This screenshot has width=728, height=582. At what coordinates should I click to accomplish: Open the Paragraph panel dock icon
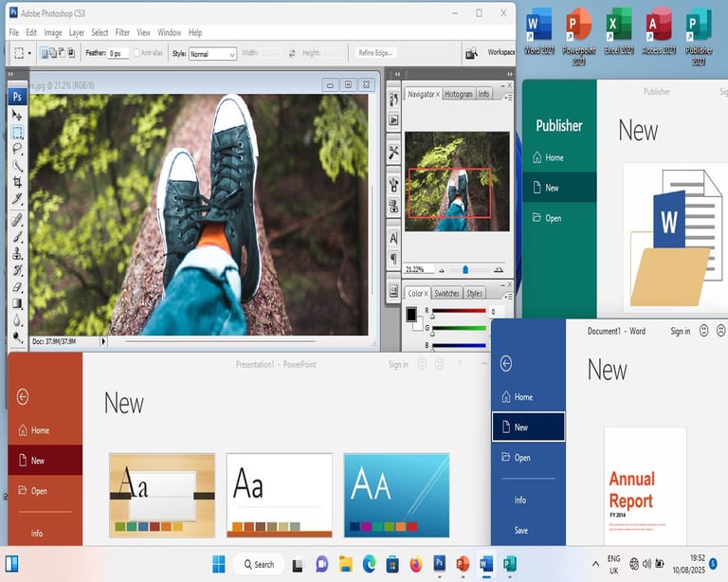pyautogui.click(x=393, y=259)
